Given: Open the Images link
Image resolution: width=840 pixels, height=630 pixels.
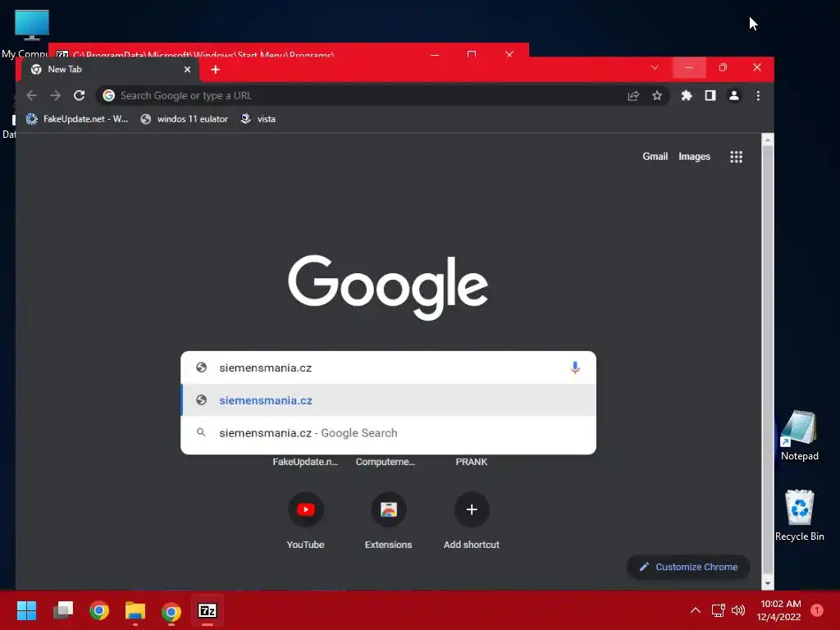Looking at the screenshot, I should [x=694, y=157].
